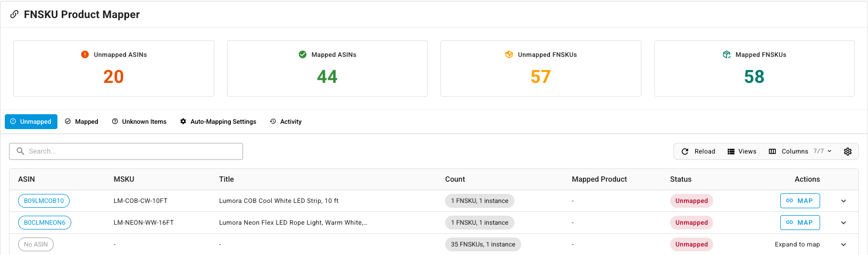This screenshot has height=255, width=868.
Task: Click the No ASIN chip
Action: coord(36,244)
